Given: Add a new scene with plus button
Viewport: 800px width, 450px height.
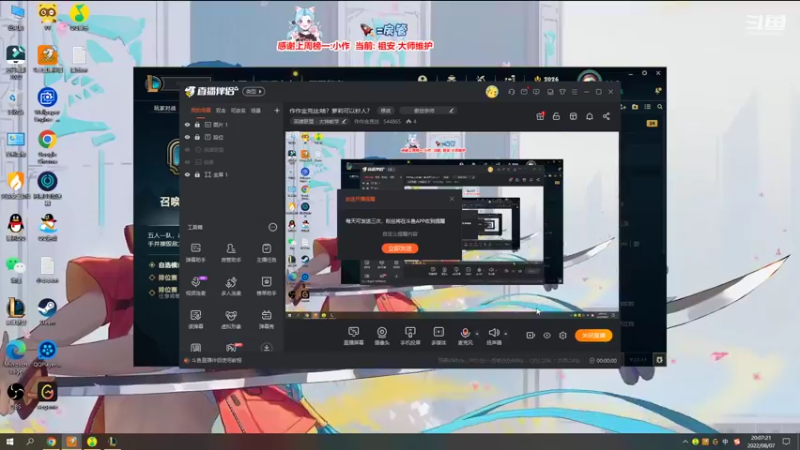Looking at the screenshot, I should coord(277,110).
